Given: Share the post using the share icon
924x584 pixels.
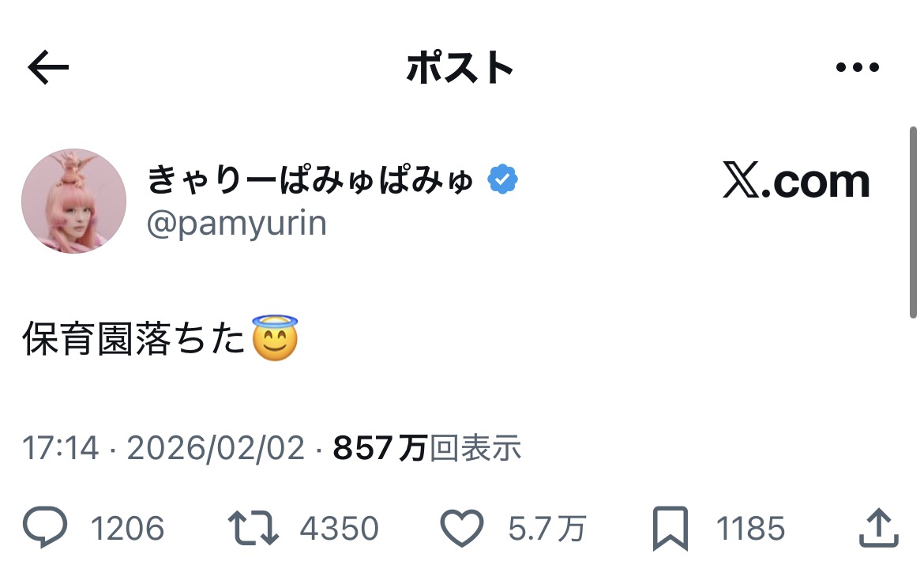Looking at the screenshot, I should pos(878,528).
